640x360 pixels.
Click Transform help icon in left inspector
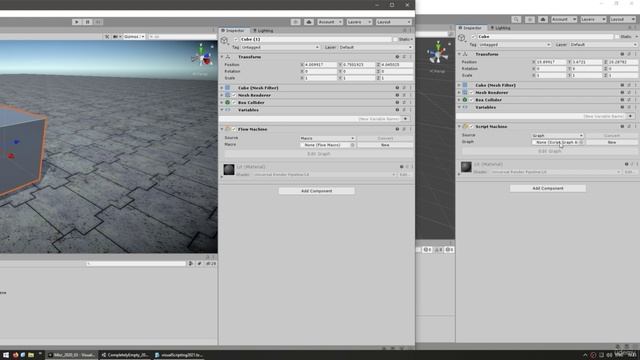pyautogui.click(x=397, y=57)
